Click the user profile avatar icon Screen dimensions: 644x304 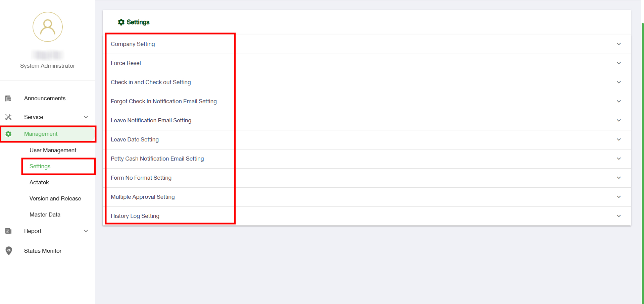48,27
